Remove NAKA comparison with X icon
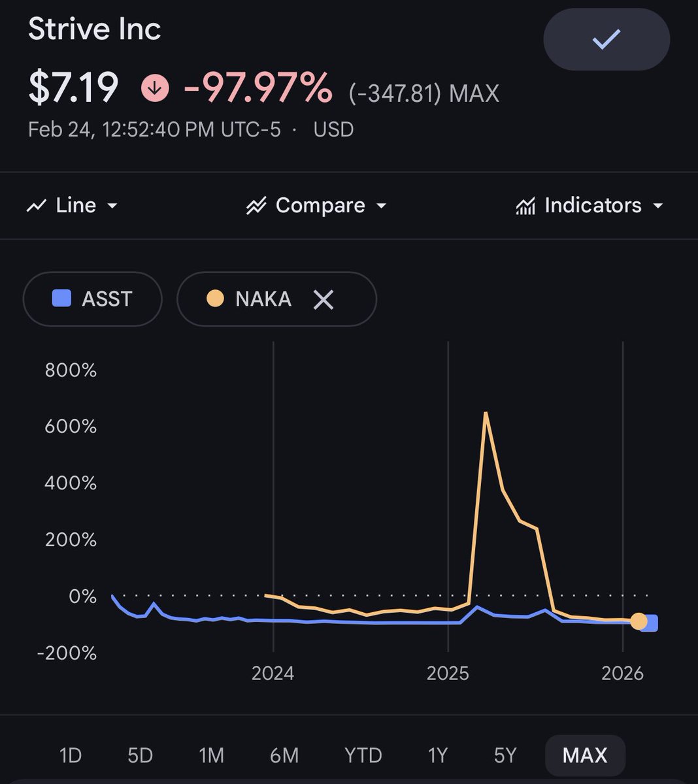The width and height of the screenshot is (698, 784). click(x=324, y=299)
